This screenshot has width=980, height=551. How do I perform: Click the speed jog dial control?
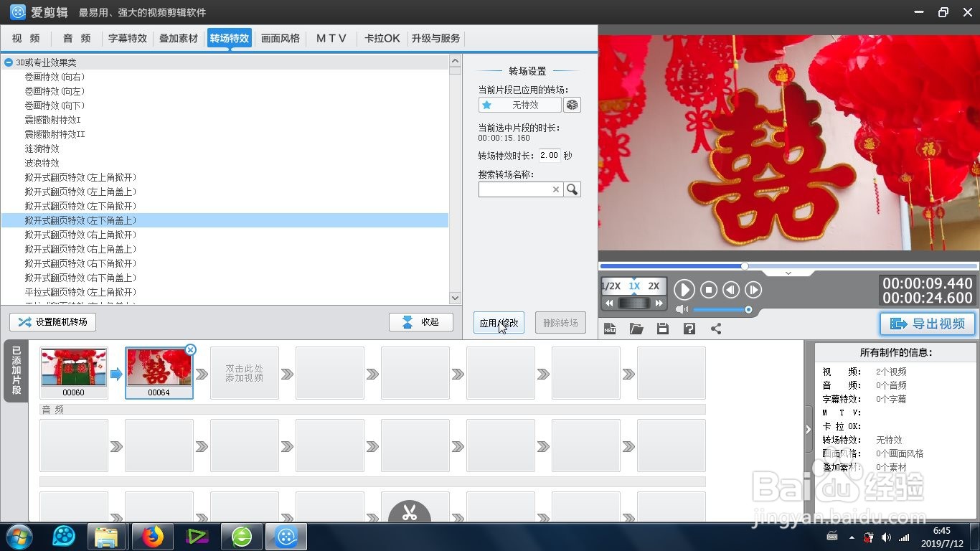coord(634,303)
